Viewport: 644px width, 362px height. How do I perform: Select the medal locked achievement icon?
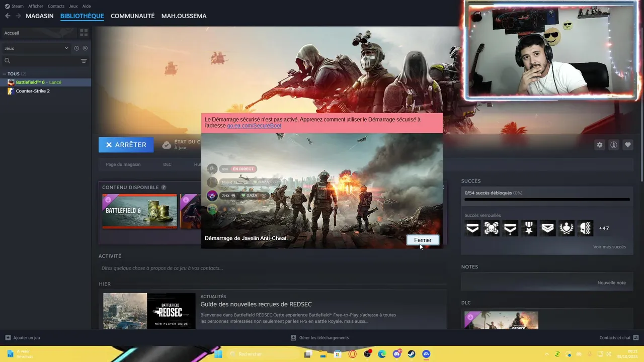point(529,228)
